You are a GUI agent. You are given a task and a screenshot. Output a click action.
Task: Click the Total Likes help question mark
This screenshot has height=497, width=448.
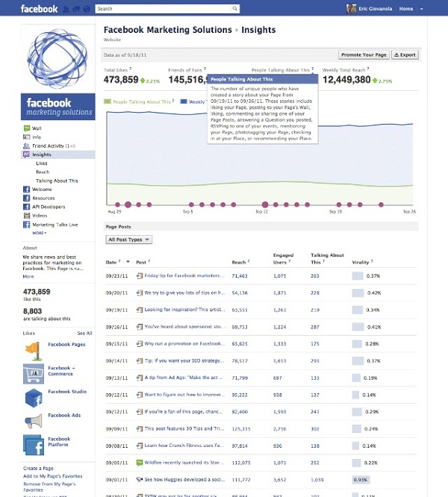pos(131,69)
